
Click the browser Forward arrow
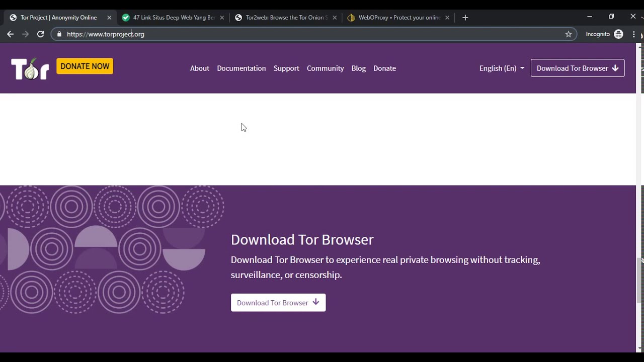26,34
